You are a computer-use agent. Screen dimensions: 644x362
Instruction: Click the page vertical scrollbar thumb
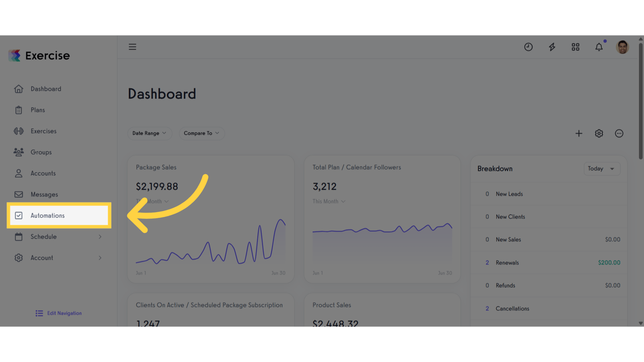click(x=641, y=101)
